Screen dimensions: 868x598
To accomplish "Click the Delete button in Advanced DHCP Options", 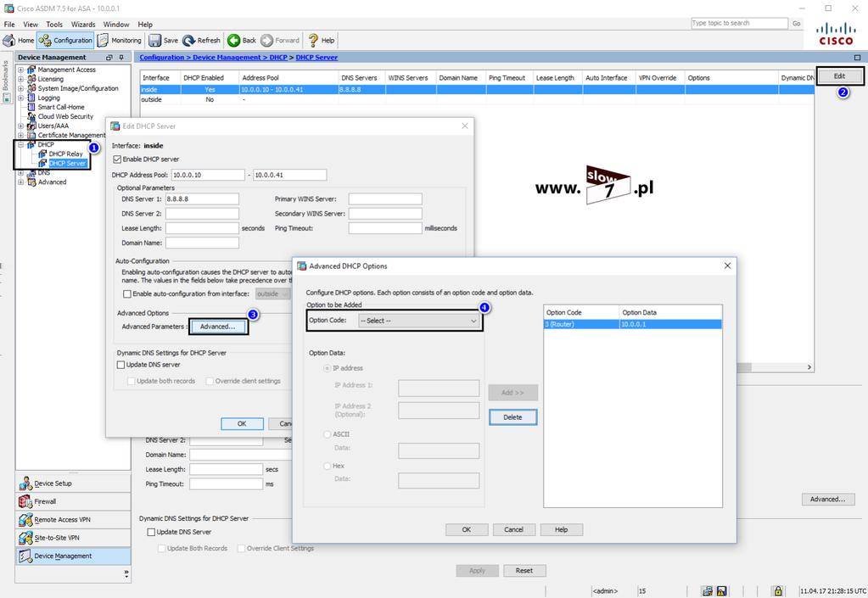I will [x=512, y=417].
